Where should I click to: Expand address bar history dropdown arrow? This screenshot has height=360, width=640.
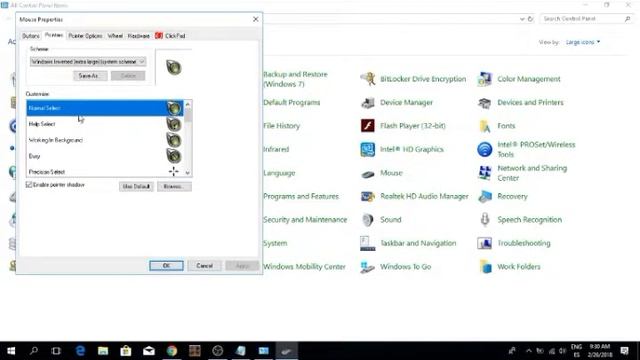coord(522,19)
